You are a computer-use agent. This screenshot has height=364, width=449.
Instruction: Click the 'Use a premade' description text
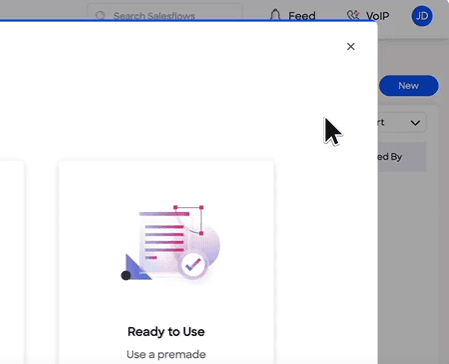tap(166, 354)
